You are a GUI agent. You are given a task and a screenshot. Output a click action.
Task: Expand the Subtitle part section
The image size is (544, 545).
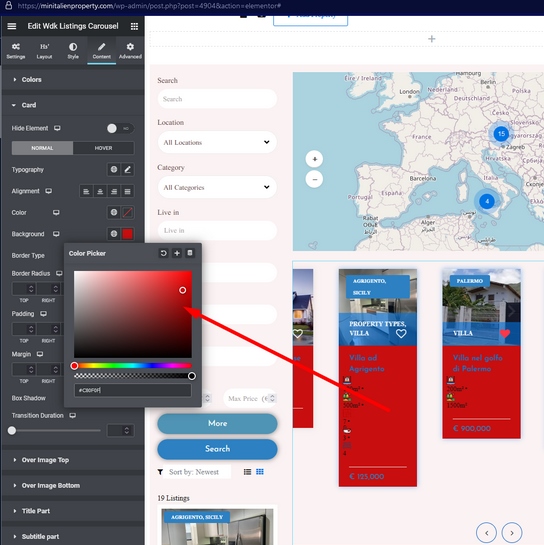[73, 536]
